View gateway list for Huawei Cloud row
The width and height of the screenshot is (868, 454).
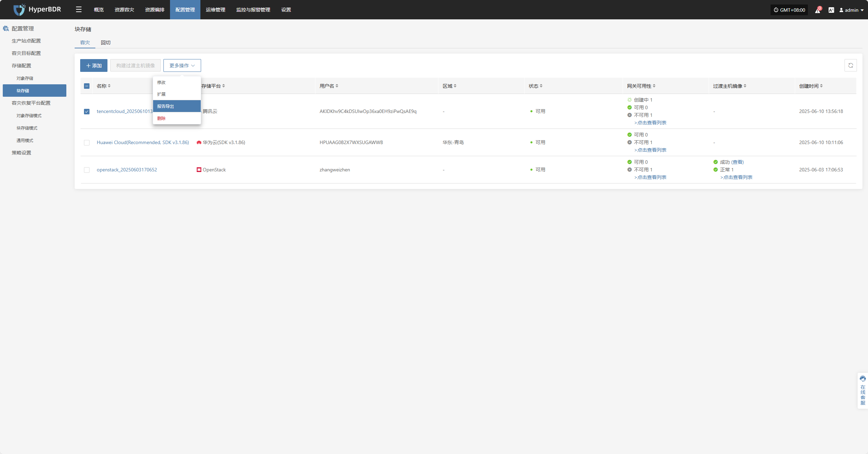tap(650, 150)
